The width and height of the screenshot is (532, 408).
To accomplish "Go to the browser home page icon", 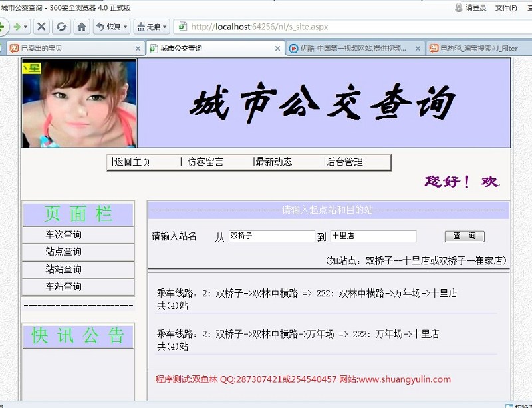I will 82,27.
